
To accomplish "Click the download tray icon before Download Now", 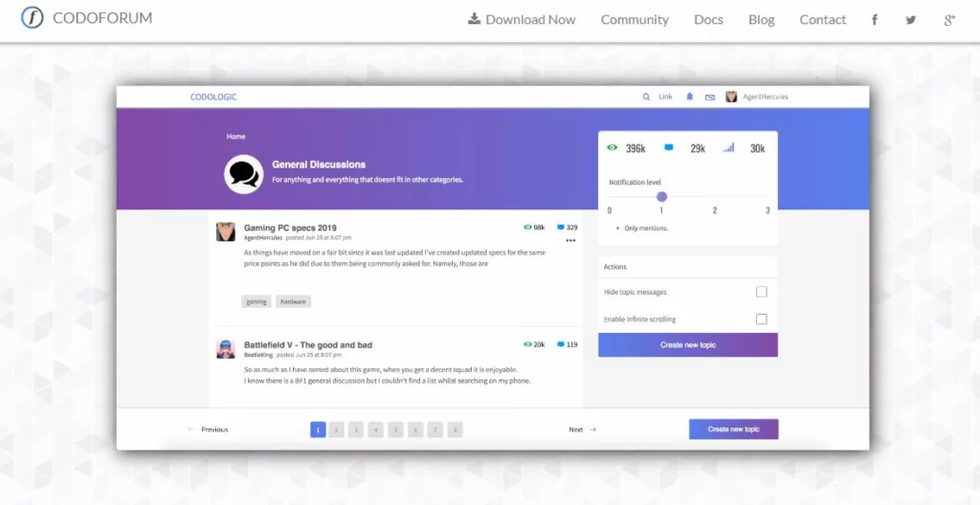I will click(475, 19).
